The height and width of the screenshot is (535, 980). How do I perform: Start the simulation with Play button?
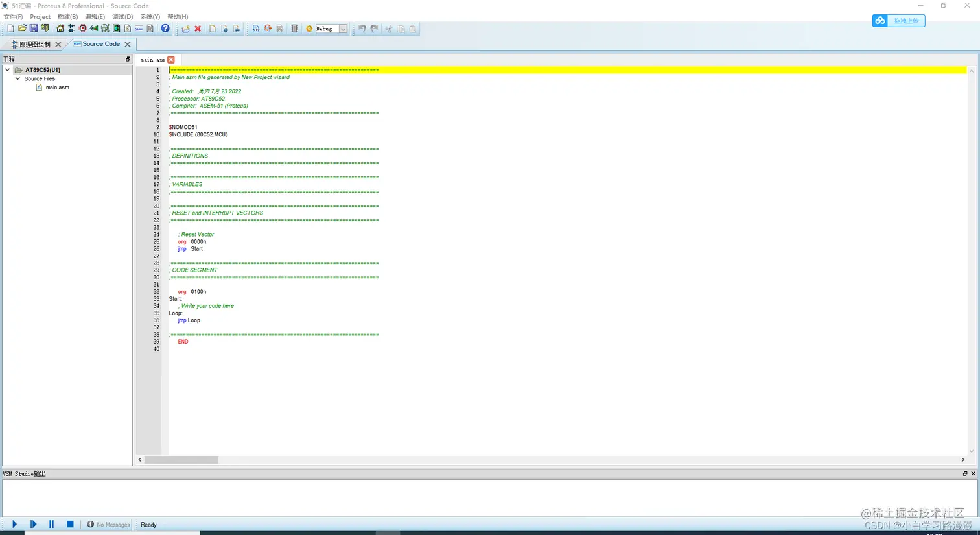click(14, 524)
